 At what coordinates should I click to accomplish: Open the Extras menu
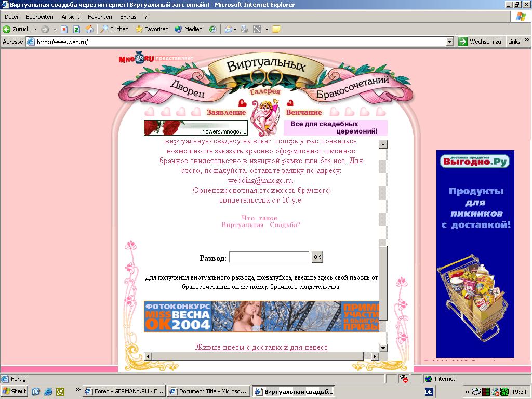128,17
